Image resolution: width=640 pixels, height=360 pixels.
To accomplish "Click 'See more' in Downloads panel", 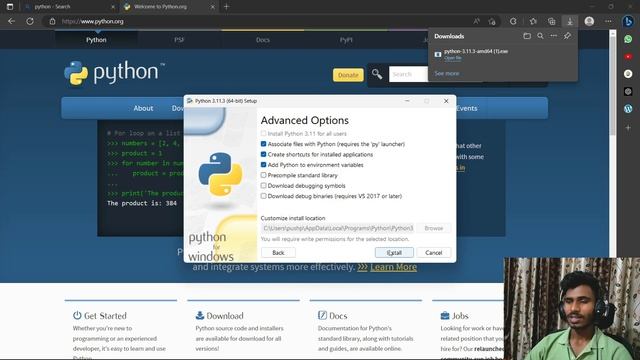I will pyautogui.click(x=447, y=73).
